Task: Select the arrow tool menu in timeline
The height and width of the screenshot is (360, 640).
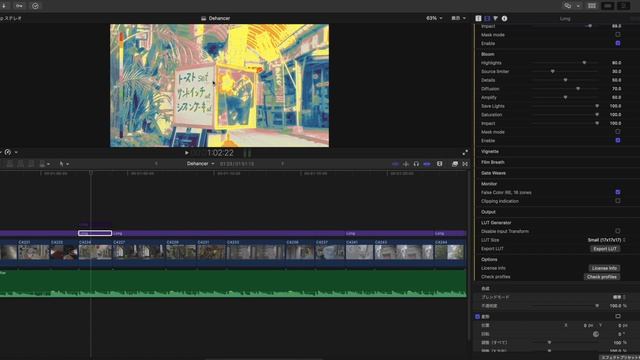Action: 64,164
